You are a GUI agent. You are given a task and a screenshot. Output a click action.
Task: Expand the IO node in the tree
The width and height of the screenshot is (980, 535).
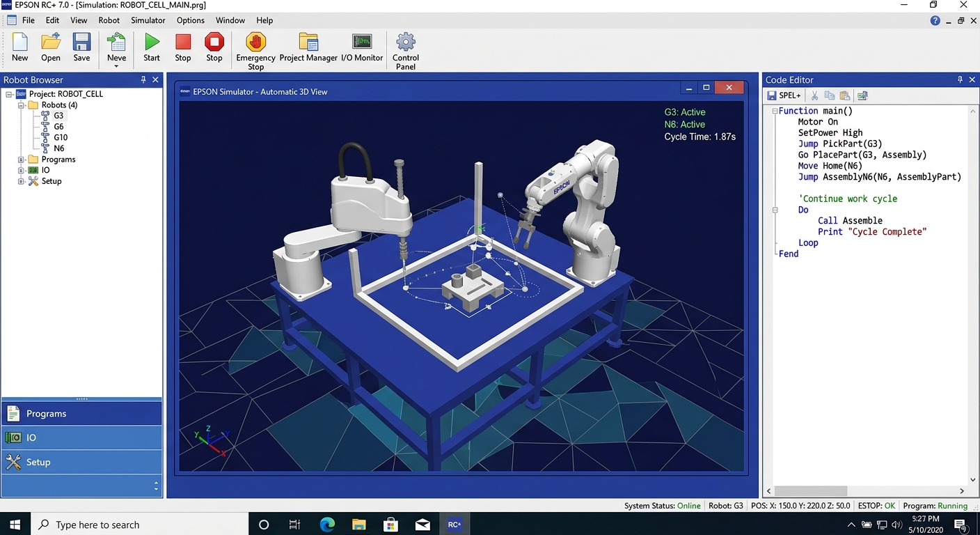(x=22, y=170)
